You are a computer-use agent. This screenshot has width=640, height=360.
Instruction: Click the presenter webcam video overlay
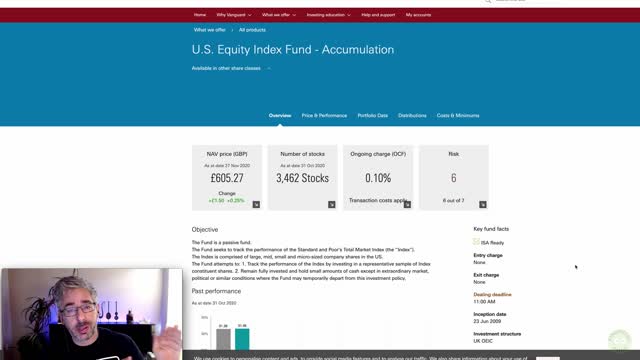[x=91, y=314]
